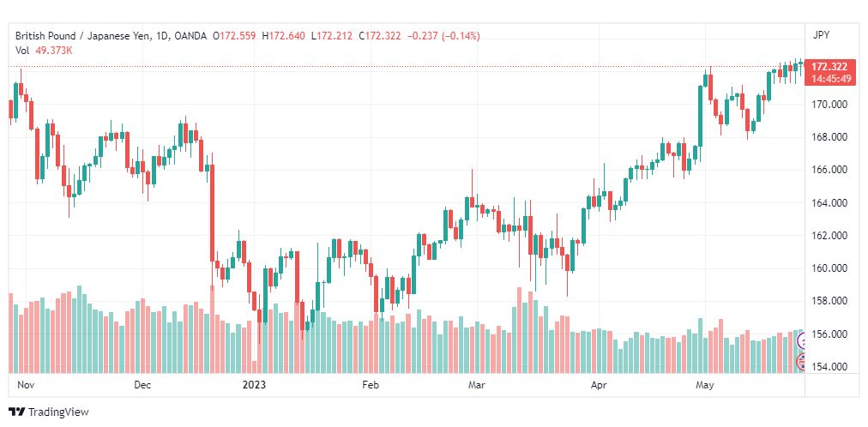868x427 pixels.
Task: Click the −0.237 (−0.14%) change value
Action: point(443,36)
